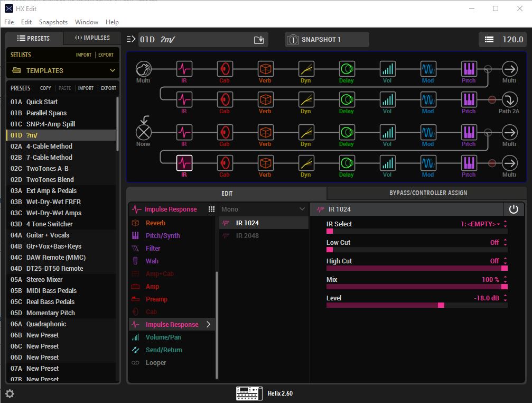The height and width of the screenshot is (403, 532).
Task: Click the None input block on Path 2
Action: coord(144,132)
